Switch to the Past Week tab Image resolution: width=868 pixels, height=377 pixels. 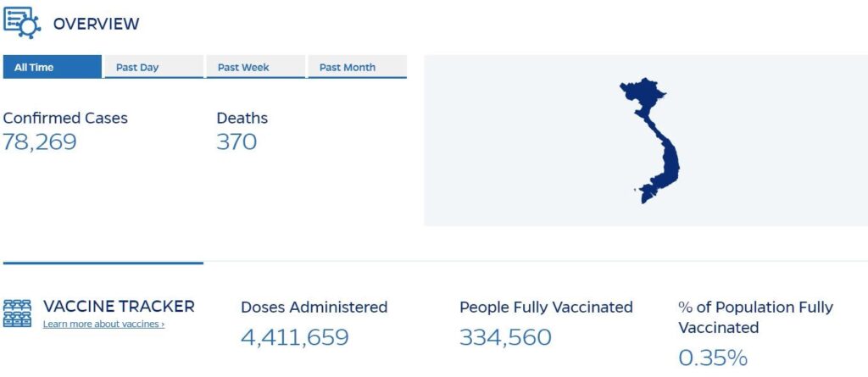tap(256, 67)
